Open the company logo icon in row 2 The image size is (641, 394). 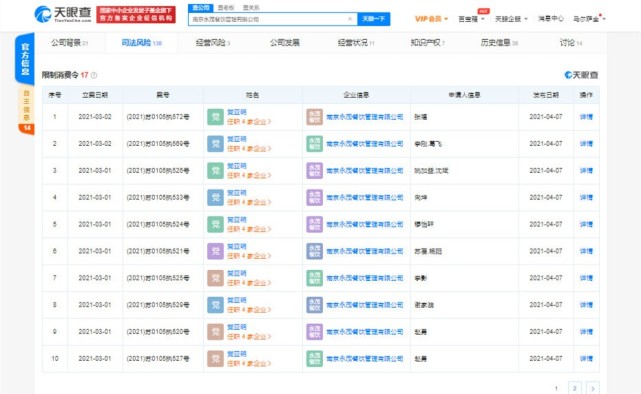tap(315, 144)
